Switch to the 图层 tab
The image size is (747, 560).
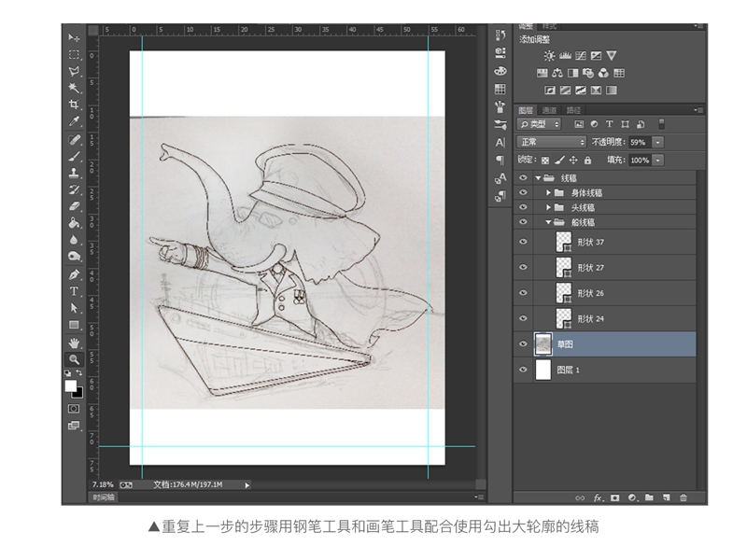[526, 110]
